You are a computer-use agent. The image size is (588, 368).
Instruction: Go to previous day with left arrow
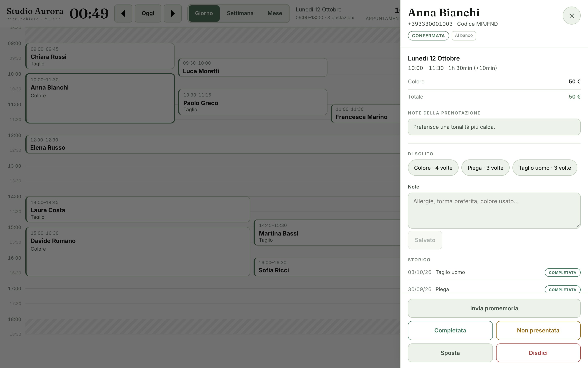(123, 13)
